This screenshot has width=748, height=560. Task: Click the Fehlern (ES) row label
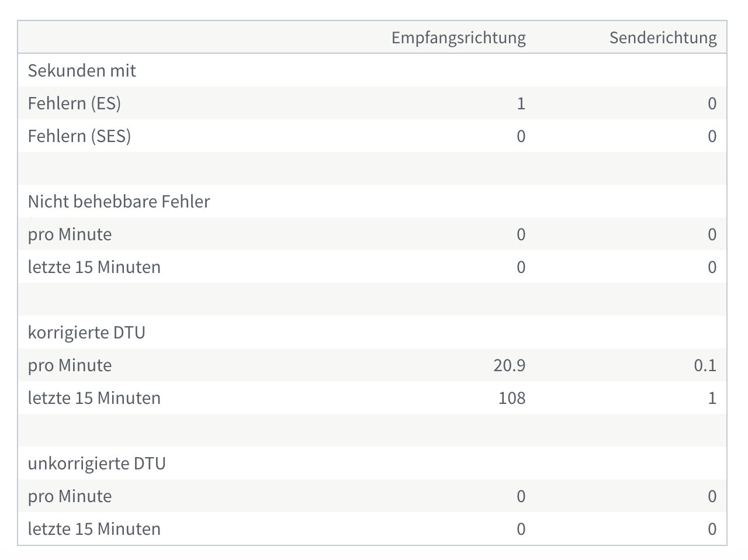click(74, 103)
